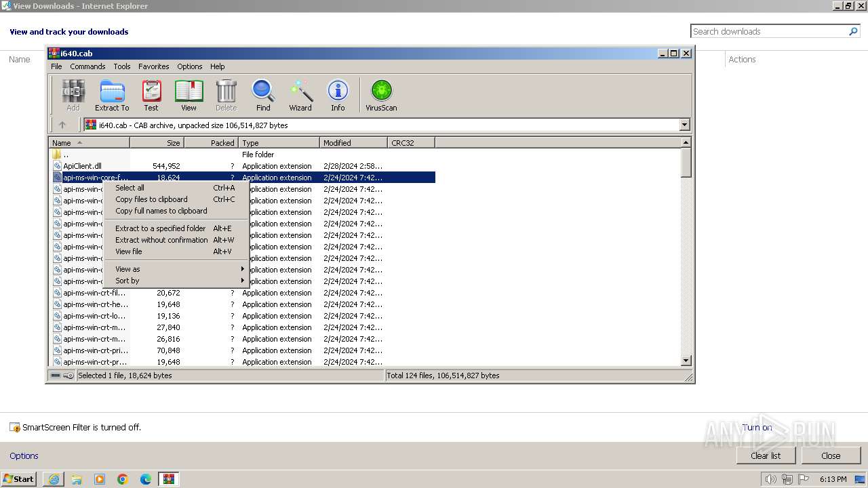Screen dimensions: 868x488
Task: Select the api-ms-win-crt-lo... file row
Action: (x=243, y=316)
